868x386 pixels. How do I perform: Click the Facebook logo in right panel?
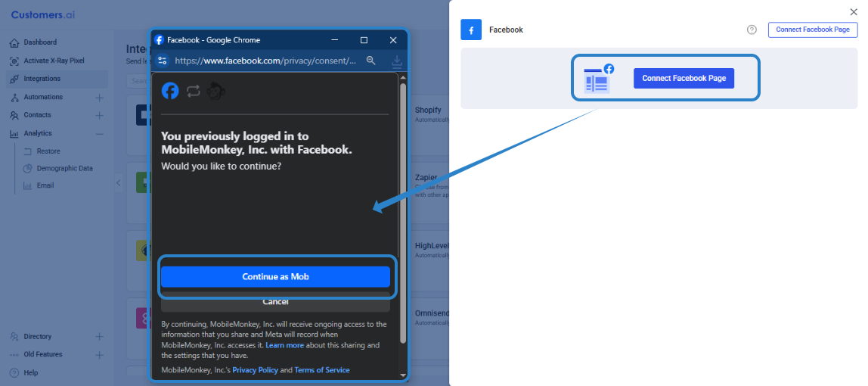(x=471, y=30)
